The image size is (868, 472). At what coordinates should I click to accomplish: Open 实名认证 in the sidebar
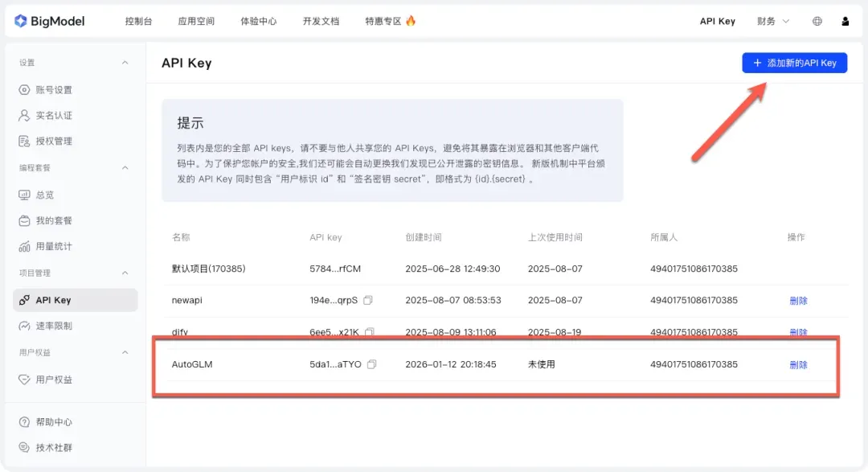coord(54,115)
